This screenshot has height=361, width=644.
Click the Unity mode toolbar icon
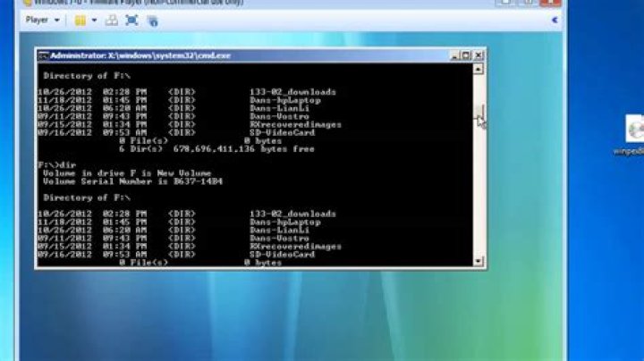point(152,21)
